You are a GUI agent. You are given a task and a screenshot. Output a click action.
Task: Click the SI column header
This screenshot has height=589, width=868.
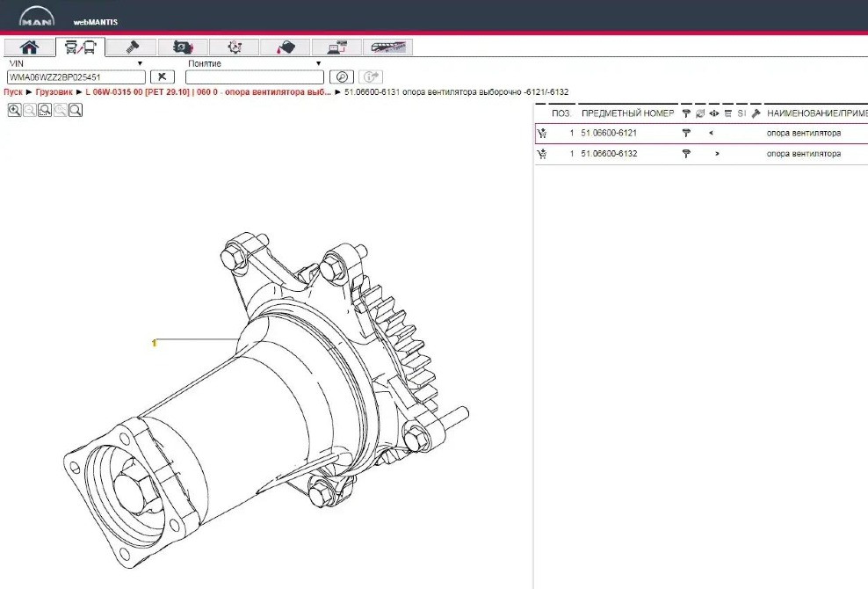click(741, 113)
